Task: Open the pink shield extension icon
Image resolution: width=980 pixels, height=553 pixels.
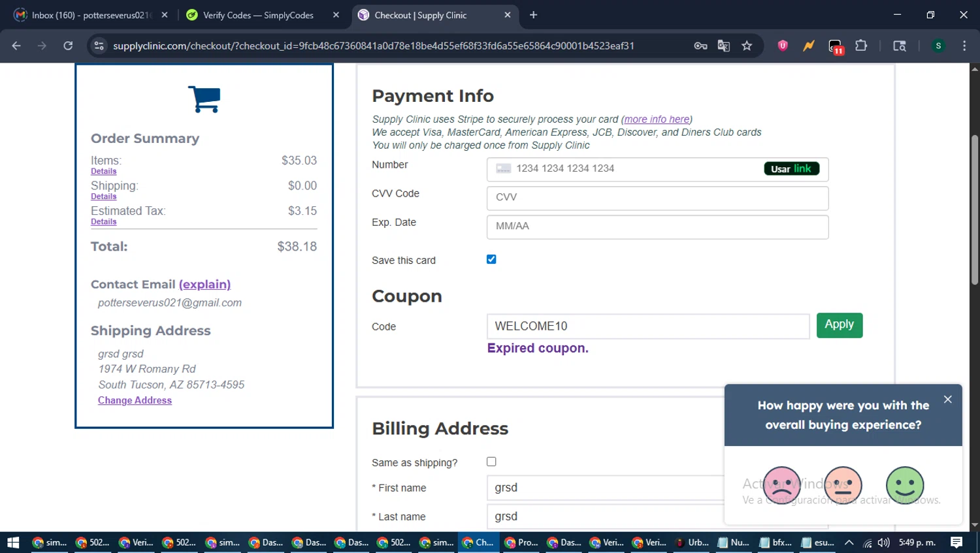Action: tap(783, 46)
